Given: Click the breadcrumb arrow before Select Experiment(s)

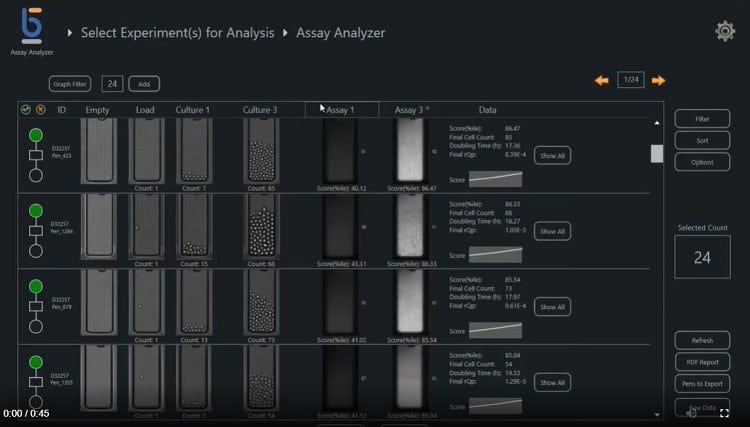Looking at the screenshot, I should pos(70,33).
